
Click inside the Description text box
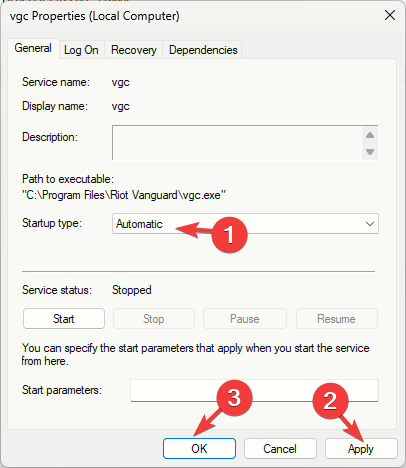237,143
